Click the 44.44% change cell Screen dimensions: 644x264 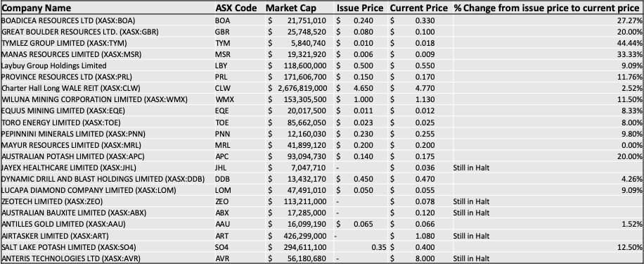(548, 43)
